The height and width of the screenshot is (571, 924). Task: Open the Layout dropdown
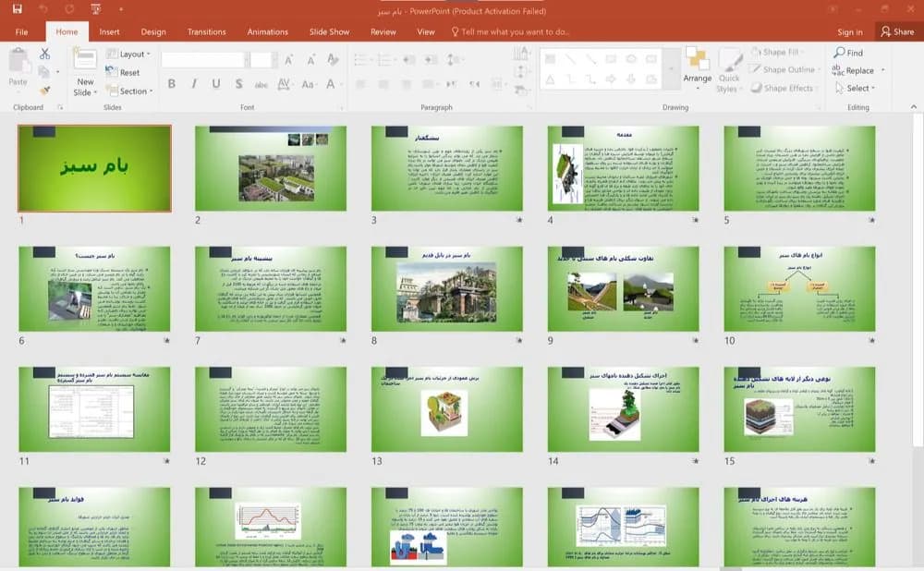click(128, 54)
